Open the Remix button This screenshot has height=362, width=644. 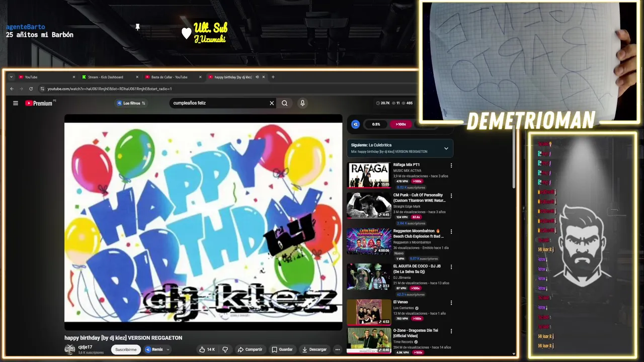(154, 349)
